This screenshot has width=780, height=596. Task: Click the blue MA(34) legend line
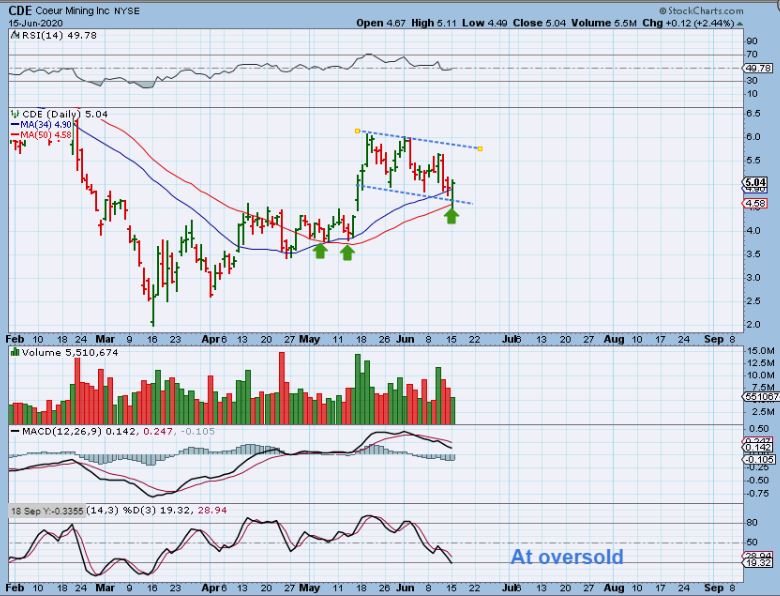(15, 125)
